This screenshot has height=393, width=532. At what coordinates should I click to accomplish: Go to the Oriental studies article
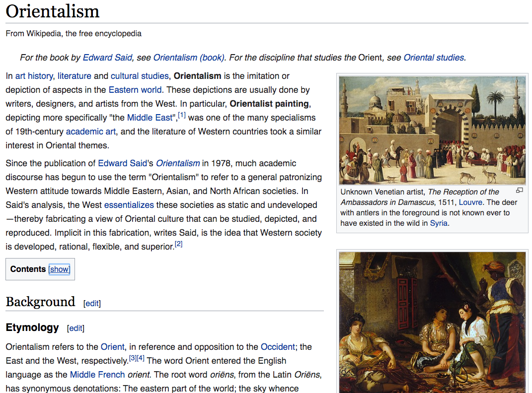(434, 58)
